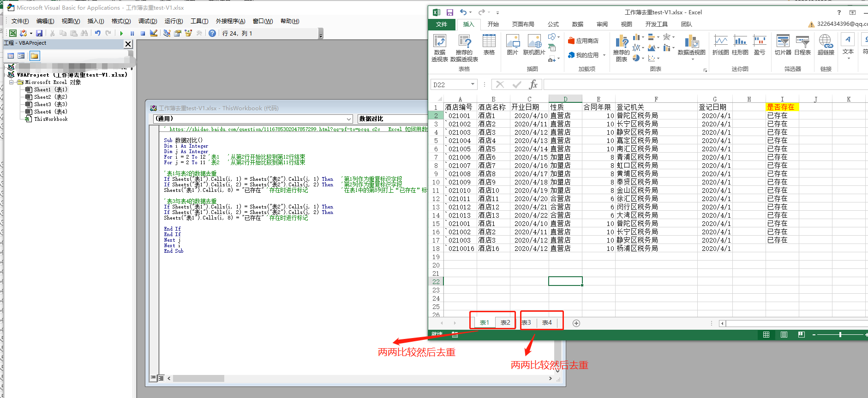Open the 文件(F) menu in VBA editor
The width and height of the screenshot is (868, 398).
20,21
